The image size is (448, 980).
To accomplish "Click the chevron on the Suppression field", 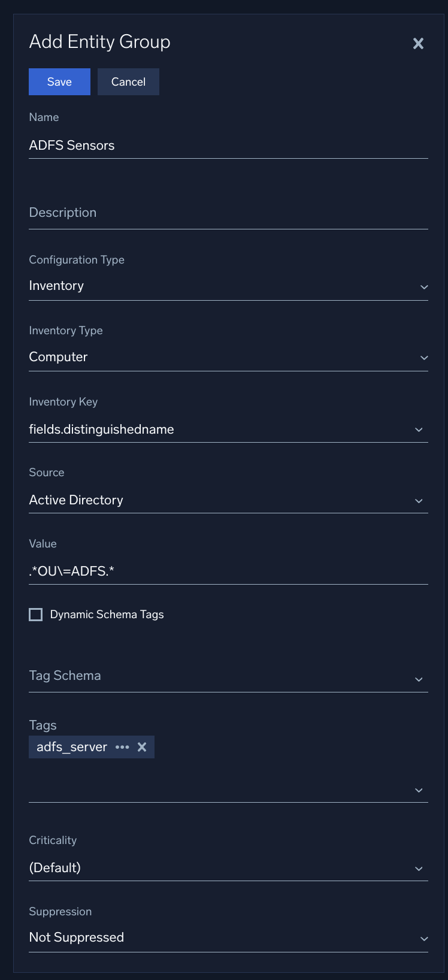I will click(425, 939).
